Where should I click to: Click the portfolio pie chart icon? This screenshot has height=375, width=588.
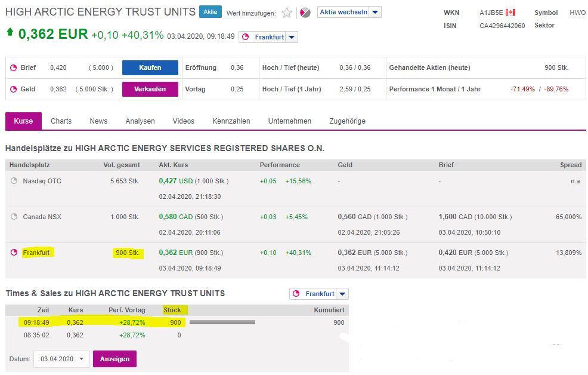(x=305, y=13)
